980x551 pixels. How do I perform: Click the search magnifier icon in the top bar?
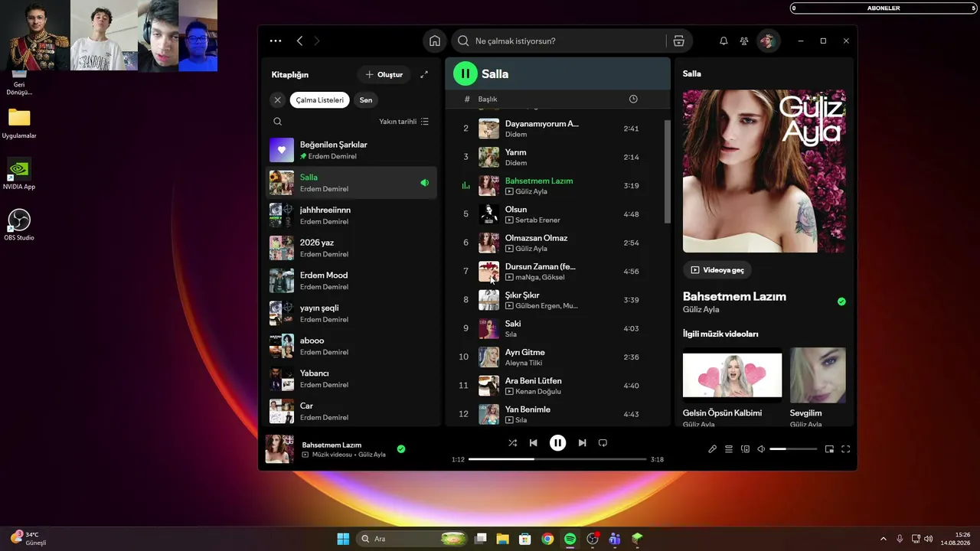click(x=463, y=41)
